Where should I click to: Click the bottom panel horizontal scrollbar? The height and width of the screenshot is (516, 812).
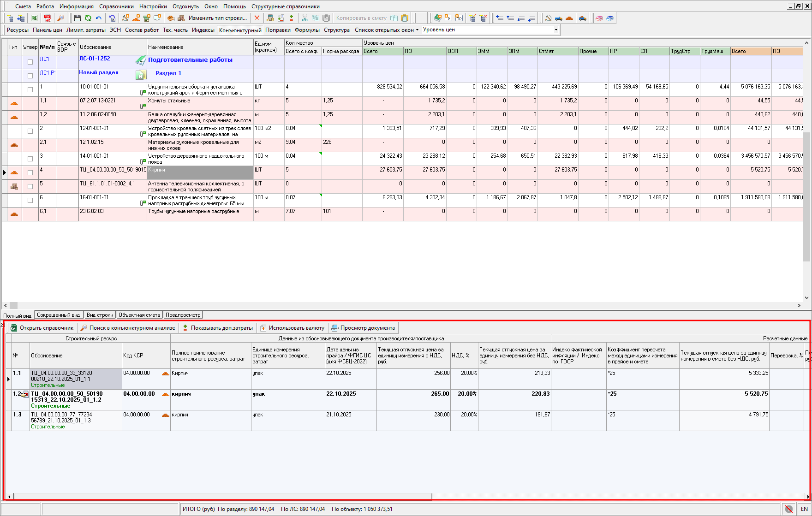point(221,497)
